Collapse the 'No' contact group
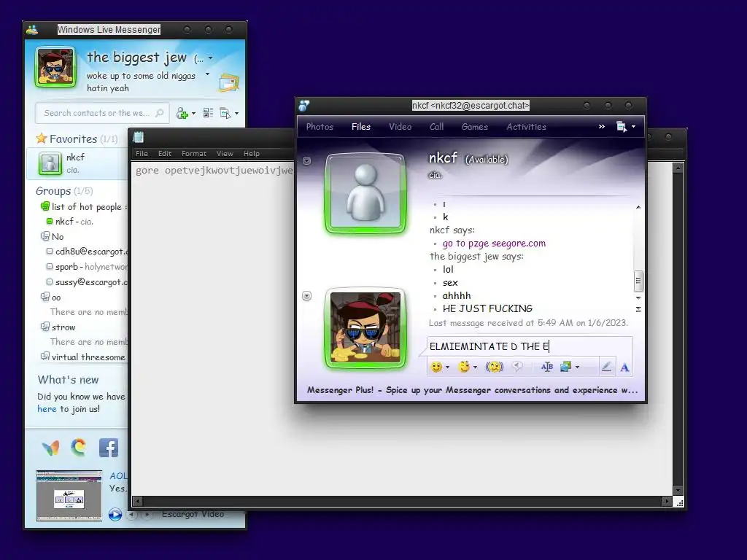747x560 pixels. pyautogui.click(x=44, y=236)
